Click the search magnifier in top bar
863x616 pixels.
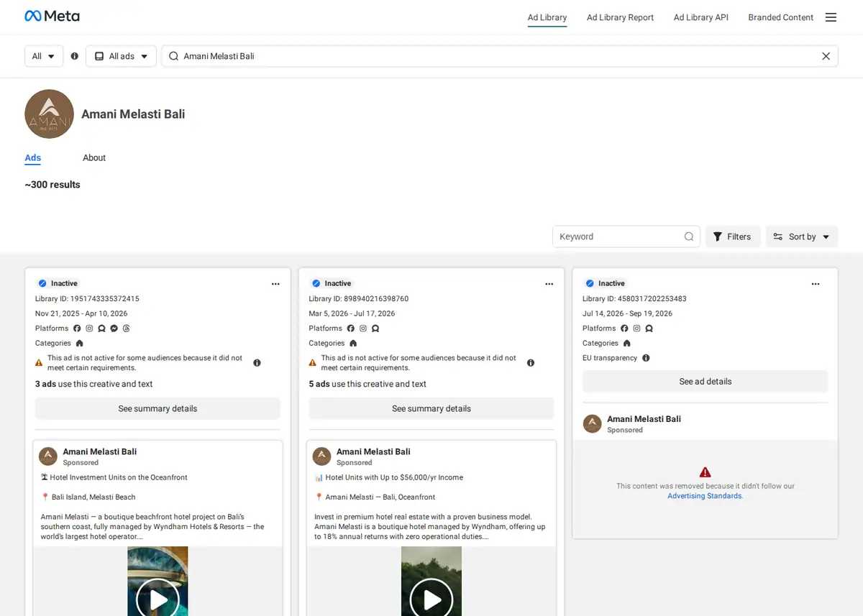click(173, 56)
